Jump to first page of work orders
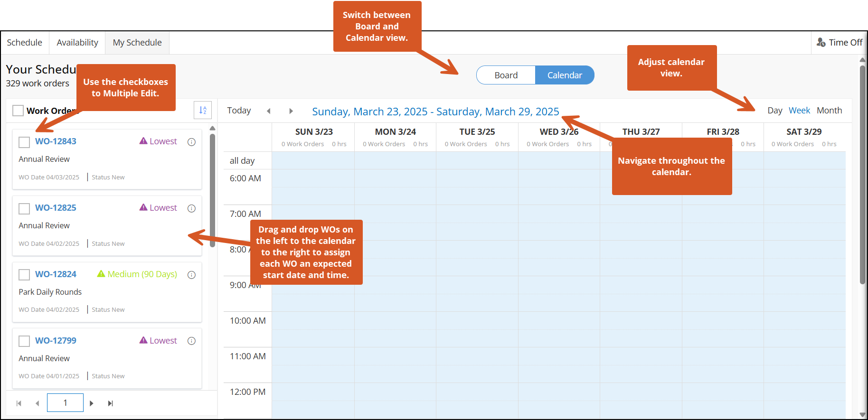Screen dimensions: 868x420 (19, 403)
